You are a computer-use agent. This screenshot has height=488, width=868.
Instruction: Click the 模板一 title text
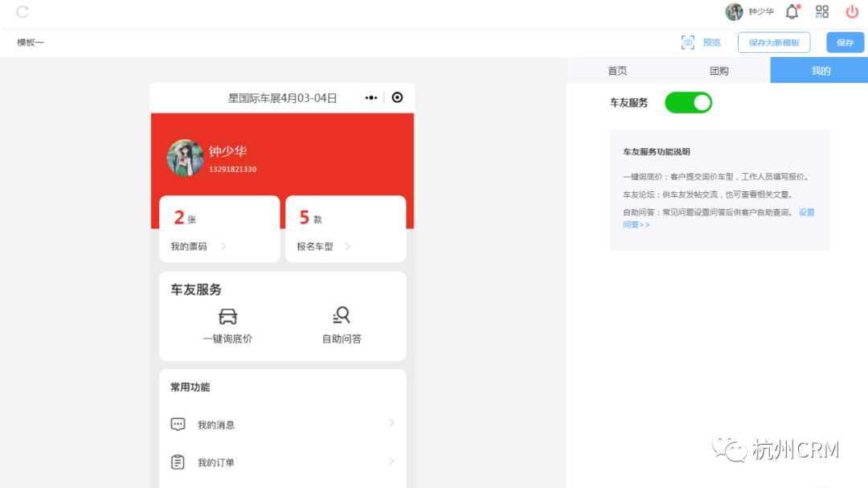pyautogui.click(x=30, y=43)
